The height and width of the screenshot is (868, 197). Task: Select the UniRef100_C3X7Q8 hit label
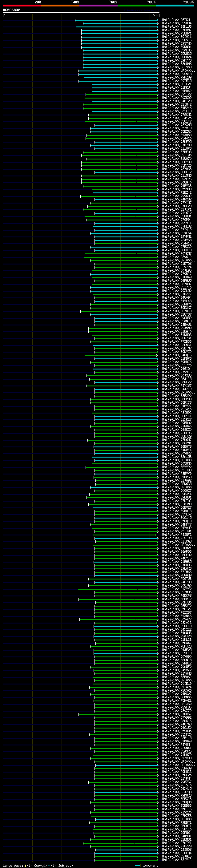pos(176,792)
